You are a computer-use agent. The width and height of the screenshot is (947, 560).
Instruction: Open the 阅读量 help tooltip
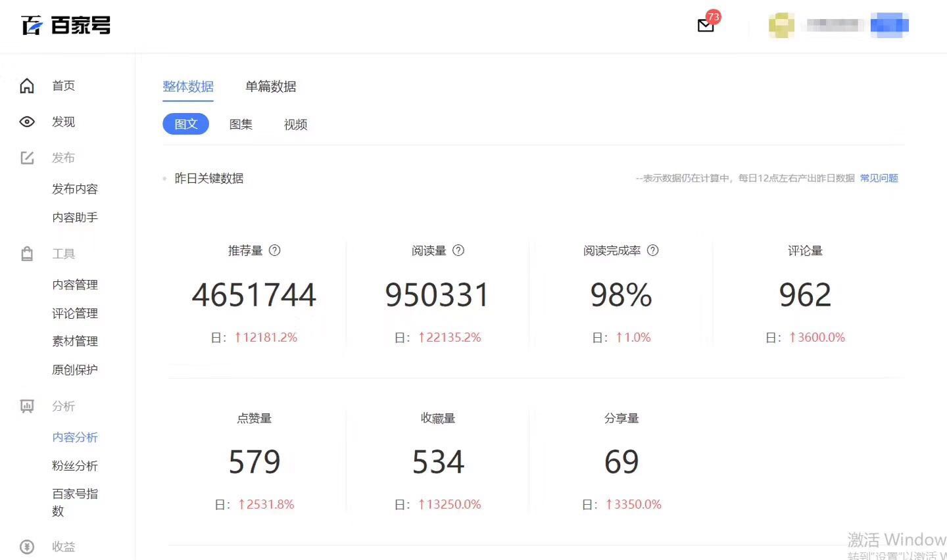click(458, 250)
